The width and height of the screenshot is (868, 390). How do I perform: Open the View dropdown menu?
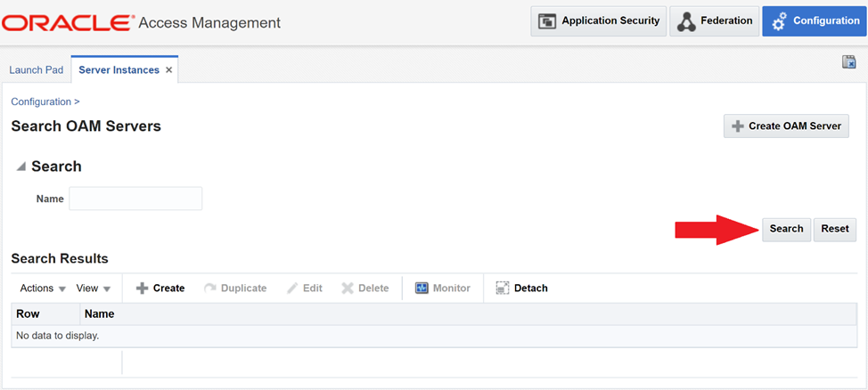[x=93, y=288]
